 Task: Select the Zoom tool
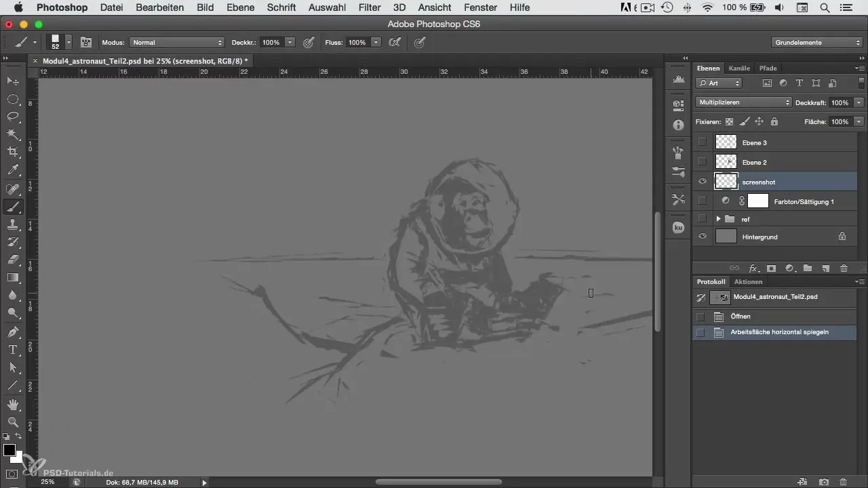[x=13, y=422]
